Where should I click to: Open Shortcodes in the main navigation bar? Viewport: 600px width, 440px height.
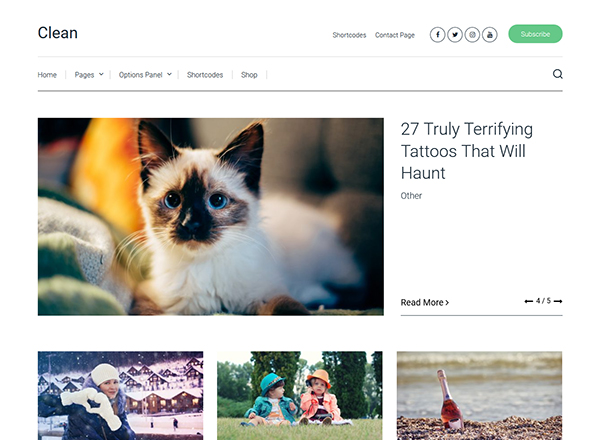pos(205,75)
